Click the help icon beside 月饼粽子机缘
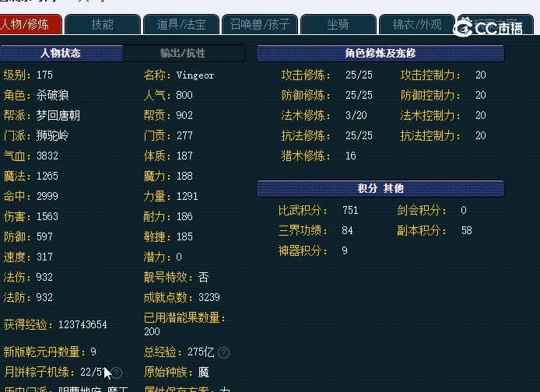 117,373
